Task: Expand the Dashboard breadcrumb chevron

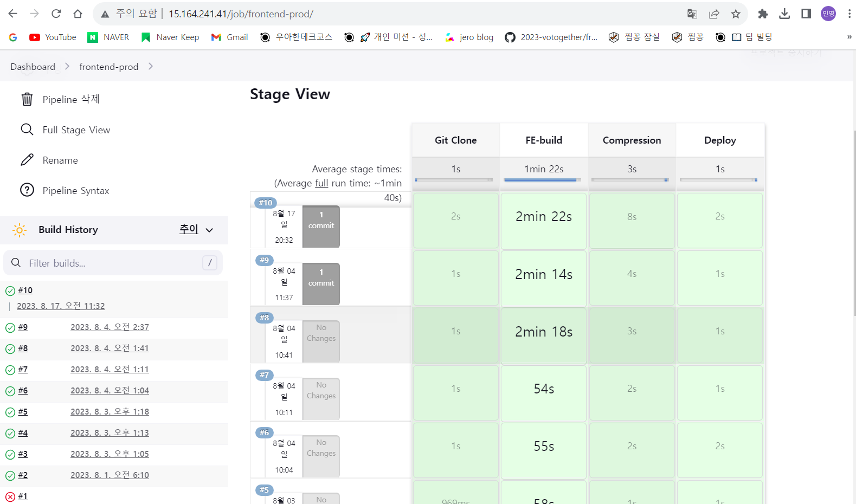Action: tap(67, 66)
